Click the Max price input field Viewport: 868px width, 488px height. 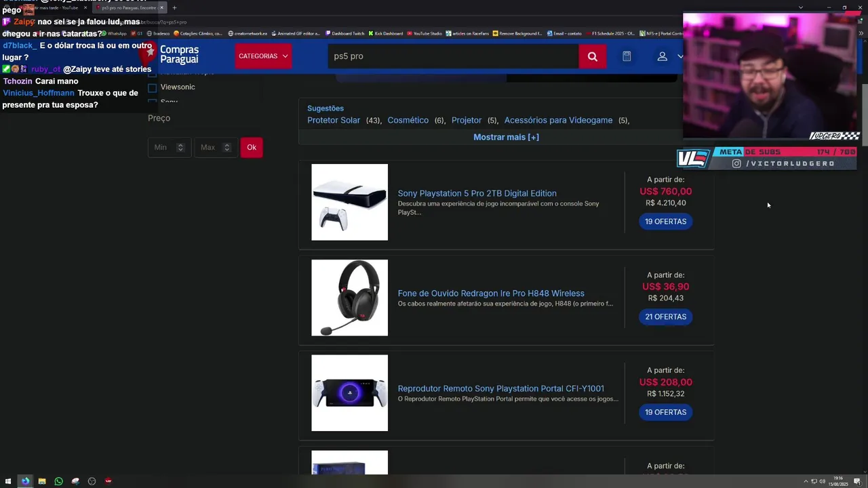click(x=216, y=147)
